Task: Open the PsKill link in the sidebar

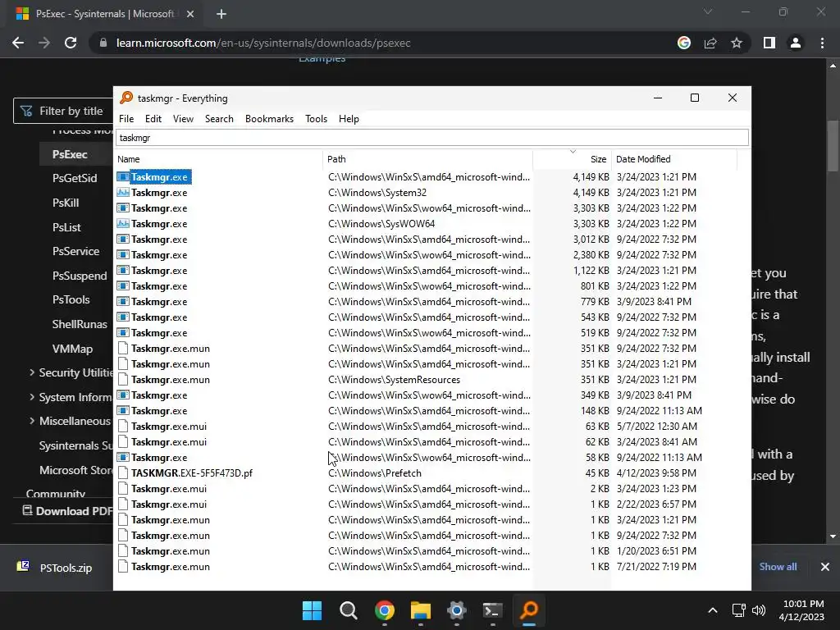Action: pos(66,203)
